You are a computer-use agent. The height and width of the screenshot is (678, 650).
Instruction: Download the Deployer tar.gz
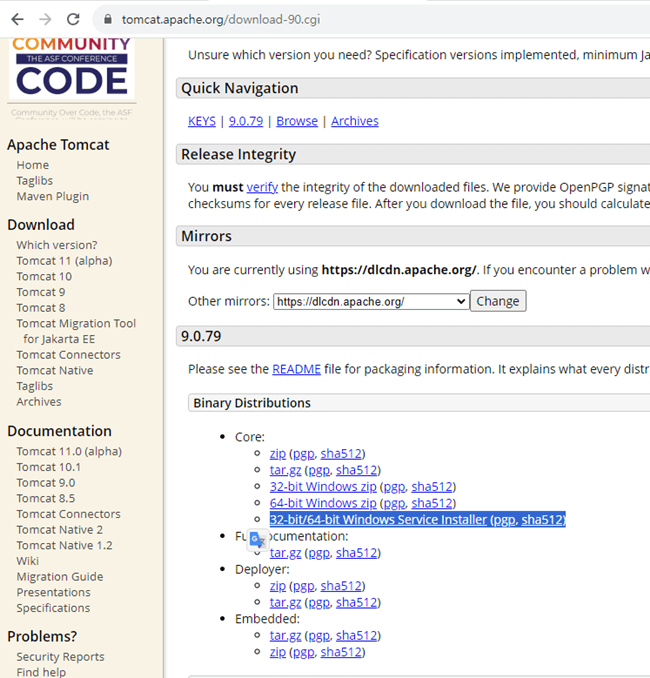(x=285, y=602)
